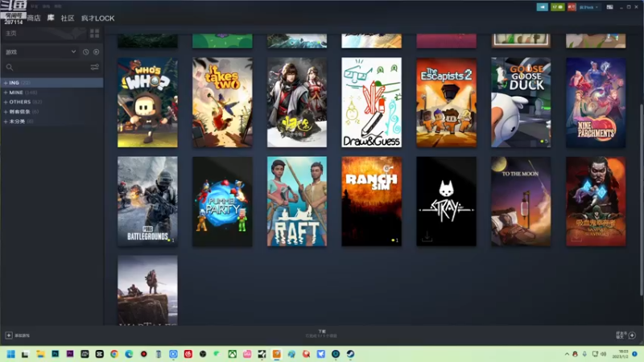The height and width of the screenshot is (362, 644).
Task: Open Microsoft Edge from taskbar
Action: [x=129, y=354]
